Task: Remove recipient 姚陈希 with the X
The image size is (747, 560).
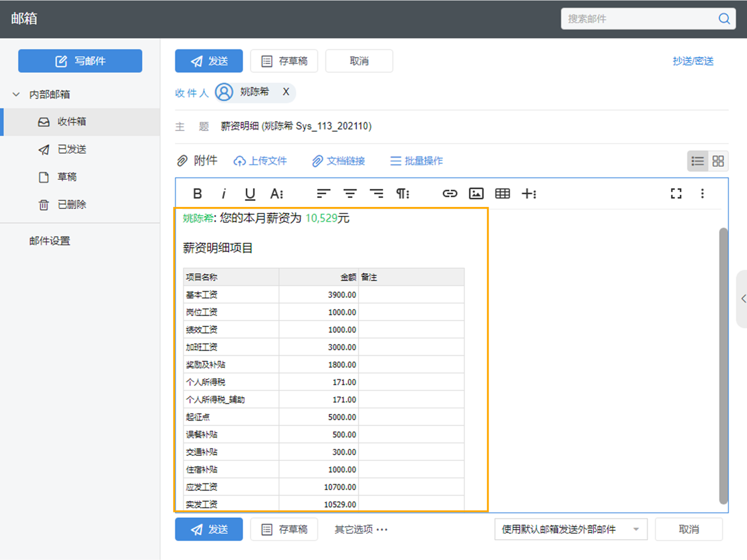Action: coord(286,92)
